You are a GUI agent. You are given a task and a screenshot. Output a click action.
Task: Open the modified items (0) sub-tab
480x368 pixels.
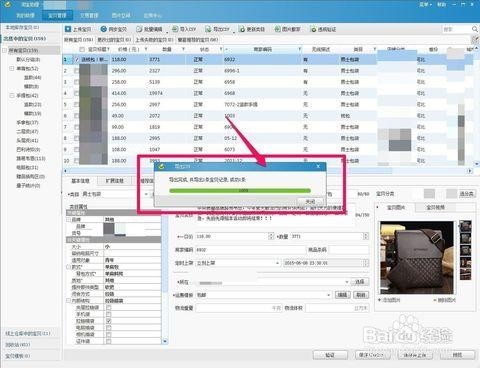[x=114, y=40]
